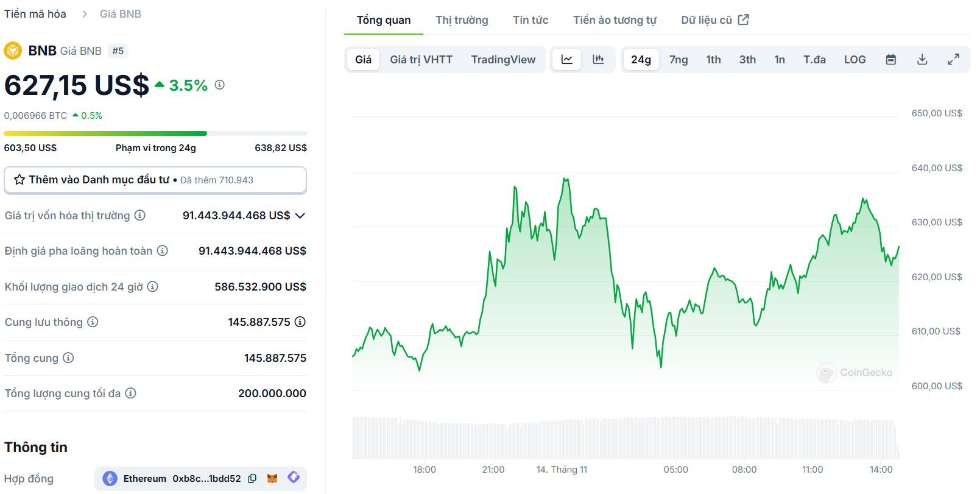Image resolution: width=980 pixels, height=494 pixels.
Task: Click the 627,15 US$ price text
Action: pos(77,85)
